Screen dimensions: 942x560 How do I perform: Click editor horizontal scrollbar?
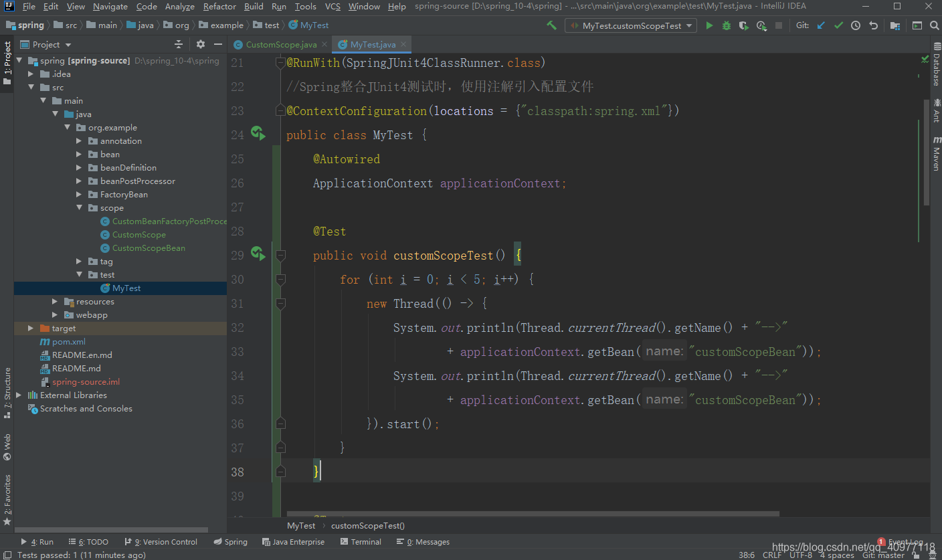click(534, 515)
